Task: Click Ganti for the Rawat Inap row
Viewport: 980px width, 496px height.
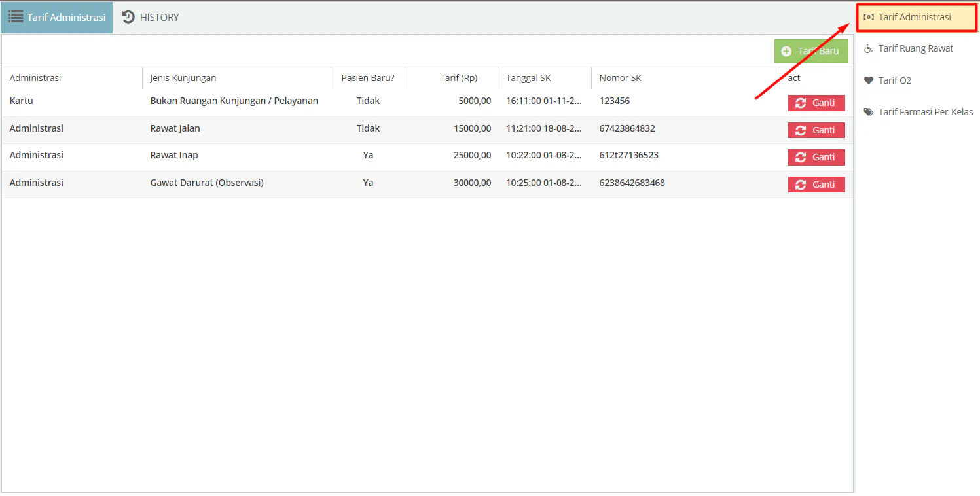Action: point(816,157)
